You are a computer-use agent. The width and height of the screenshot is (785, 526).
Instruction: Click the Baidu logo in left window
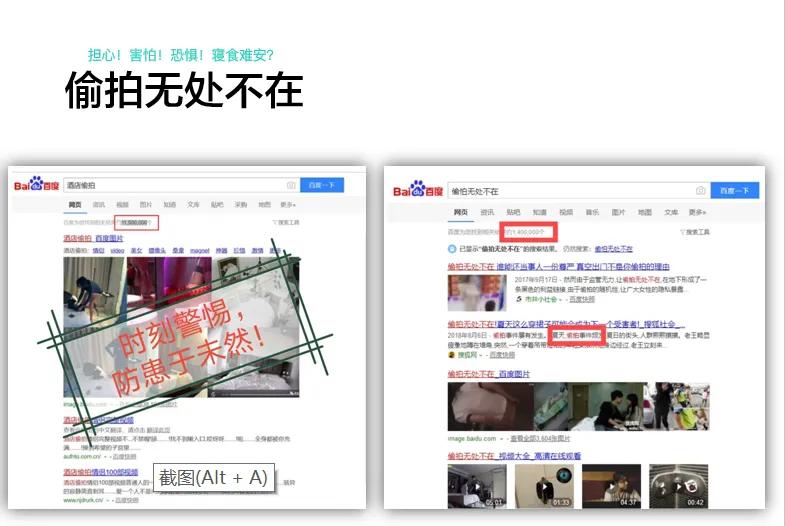point(36,185)
